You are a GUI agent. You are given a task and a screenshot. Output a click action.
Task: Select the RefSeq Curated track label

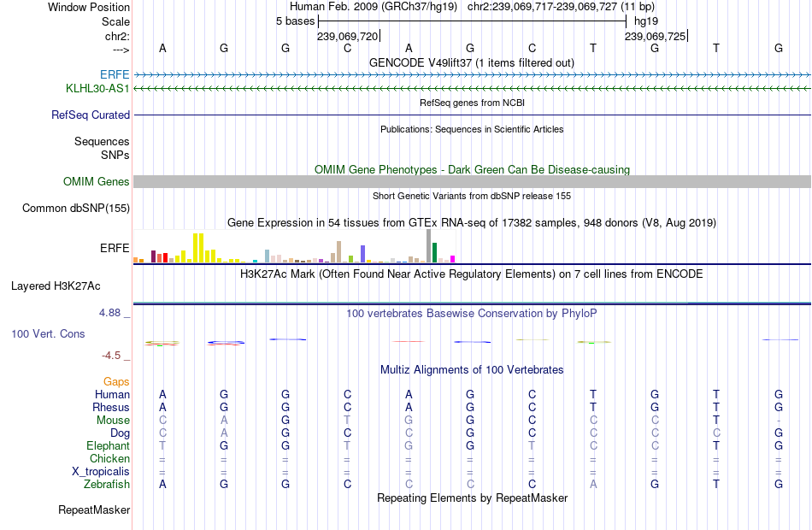pos(91,115)
